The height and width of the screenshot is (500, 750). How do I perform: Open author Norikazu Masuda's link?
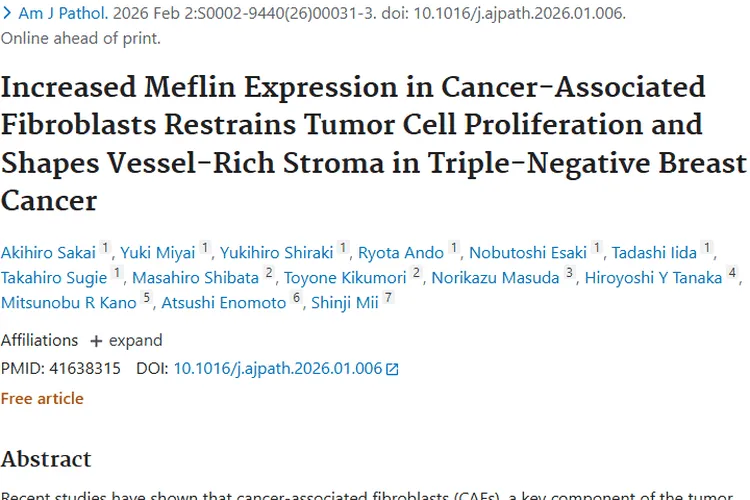[495, 278]
